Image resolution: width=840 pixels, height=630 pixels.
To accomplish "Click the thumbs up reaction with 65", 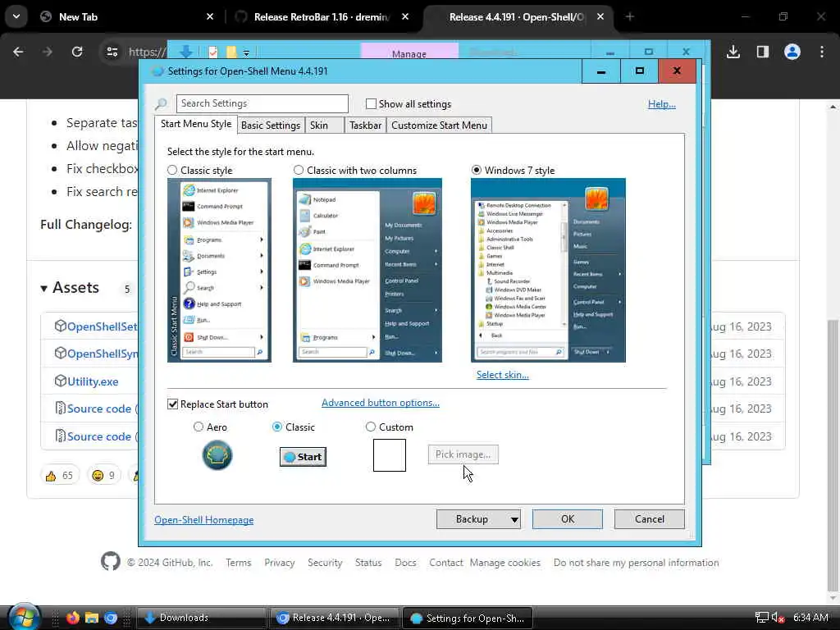I will pos(59,475).
